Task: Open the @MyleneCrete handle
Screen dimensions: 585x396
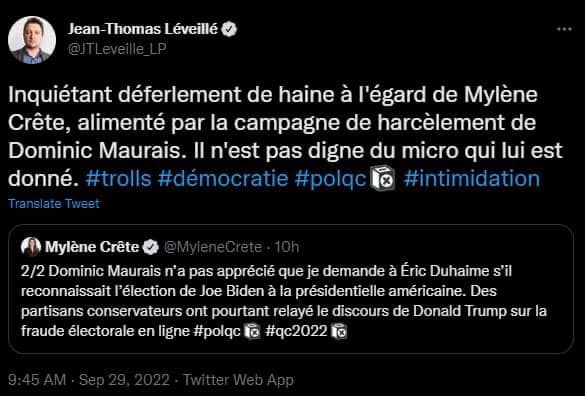Action: point(213,247)
